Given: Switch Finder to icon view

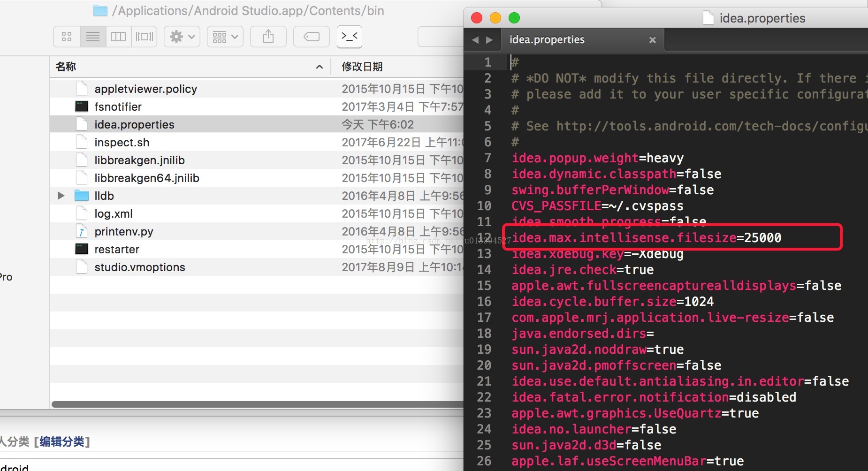Looking at the screenshot, I should [67, 37].
